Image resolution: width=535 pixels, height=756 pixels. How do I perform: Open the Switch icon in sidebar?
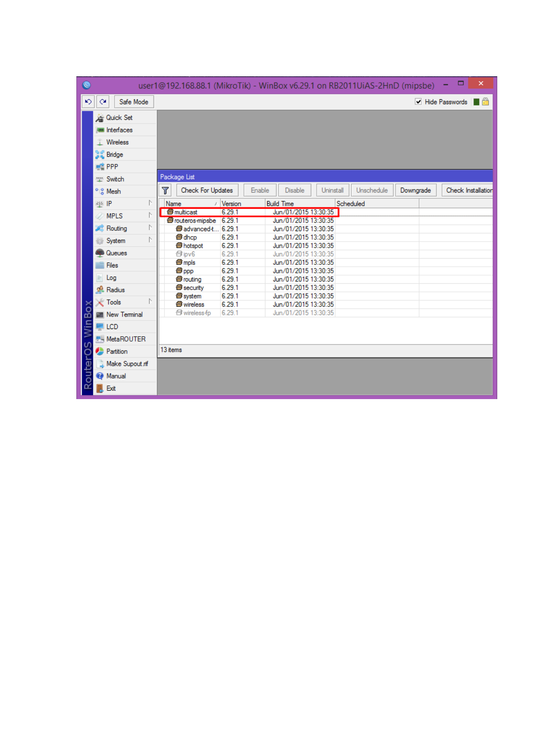pos(100,179)
